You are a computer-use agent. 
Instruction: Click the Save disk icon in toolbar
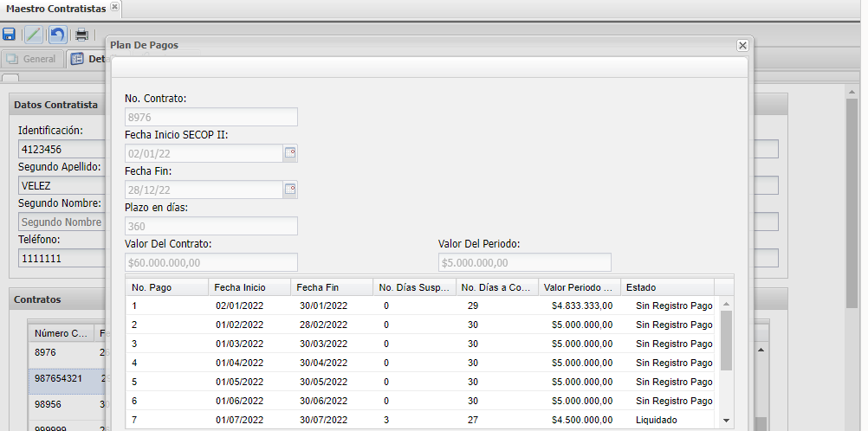tap(10, 35)
